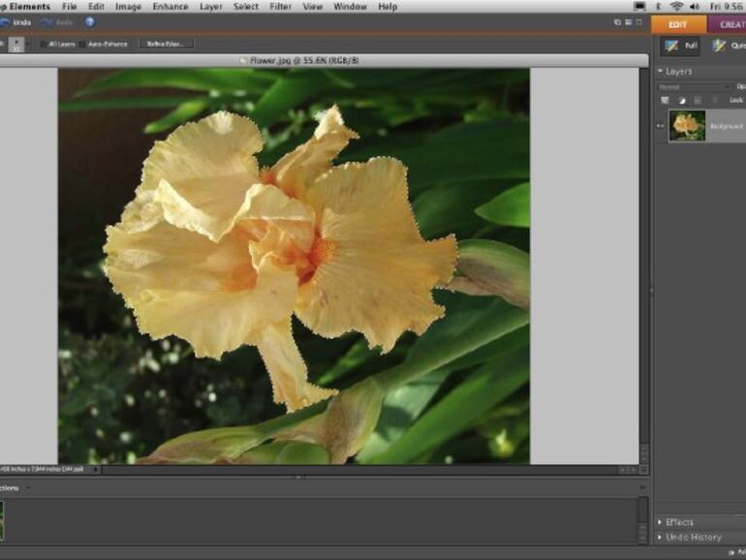Click the Undo arrow icon

point(5,22)
